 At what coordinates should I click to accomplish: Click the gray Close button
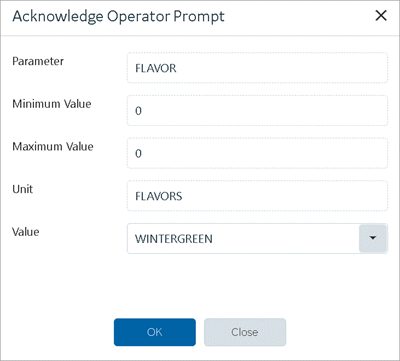[245, 332]
